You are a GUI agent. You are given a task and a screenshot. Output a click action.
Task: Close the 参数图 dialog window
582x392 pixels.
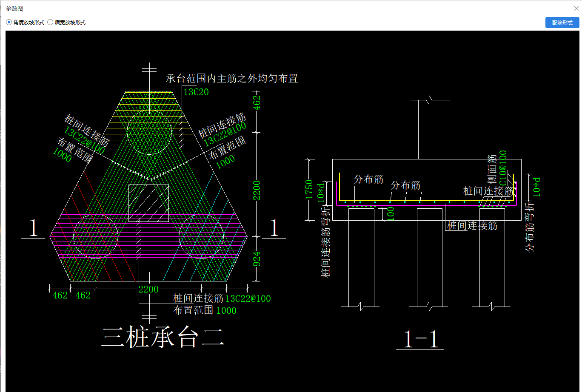[x=576, y=8]
